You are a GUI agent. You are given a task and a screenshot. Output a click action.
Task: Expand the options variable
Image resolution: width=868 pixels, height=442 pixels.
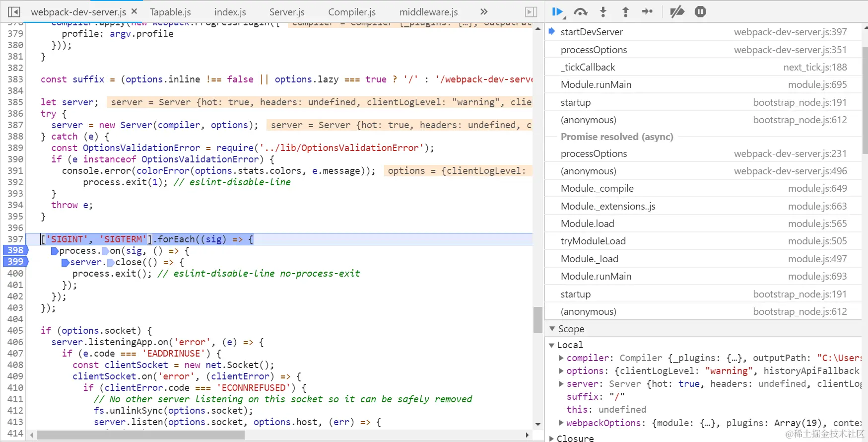561,371
